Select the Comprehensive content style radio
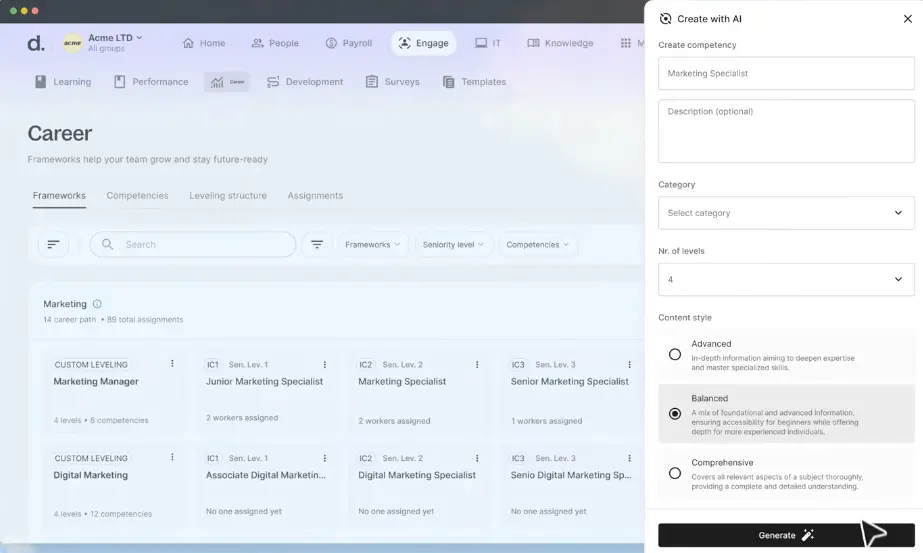 (675, 473)
